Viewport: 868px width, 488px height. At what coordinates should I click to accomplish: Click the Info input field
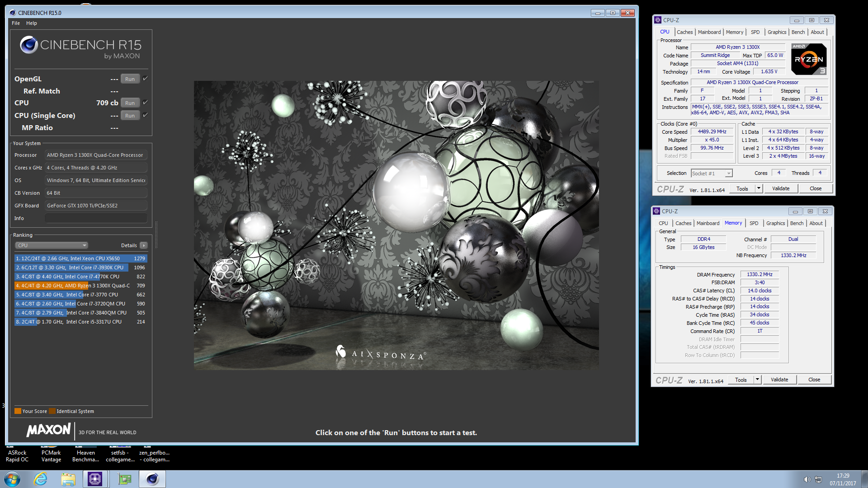[96, 218]
